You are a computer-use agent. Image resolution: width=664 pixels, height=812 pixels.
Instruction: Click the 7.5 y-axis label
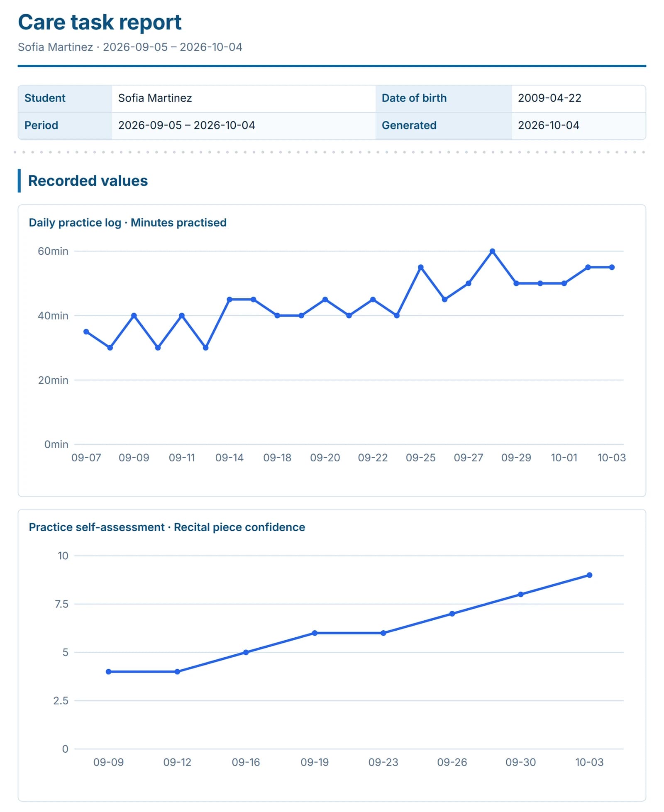pyautogui.click(x=61, y=604)
